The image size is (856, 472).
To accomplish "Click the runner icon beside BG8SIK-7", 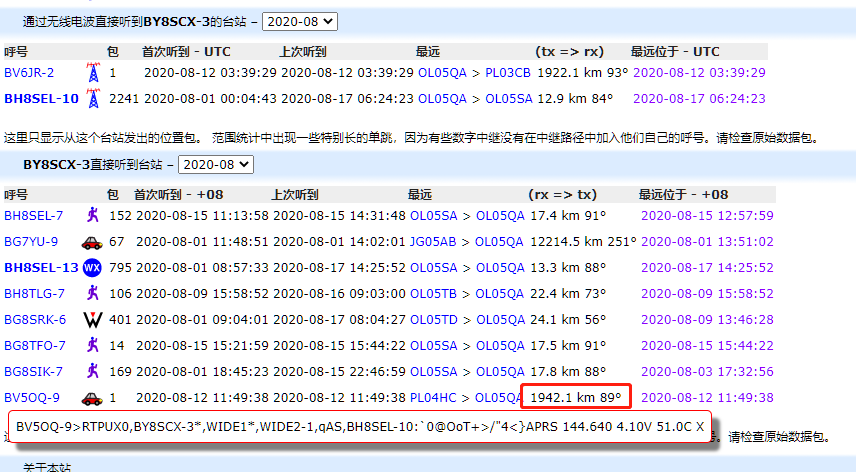I will point(92,371).
